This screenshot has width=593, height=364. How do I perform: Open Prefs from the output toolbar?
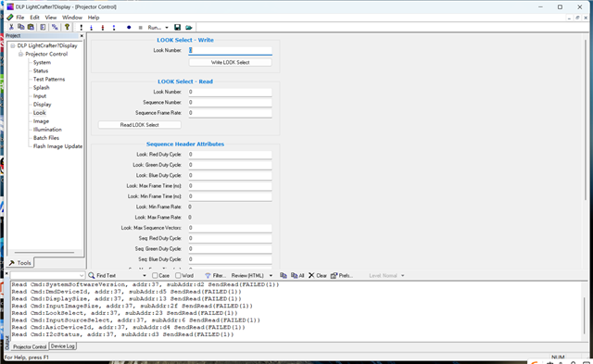click(342, 276)
